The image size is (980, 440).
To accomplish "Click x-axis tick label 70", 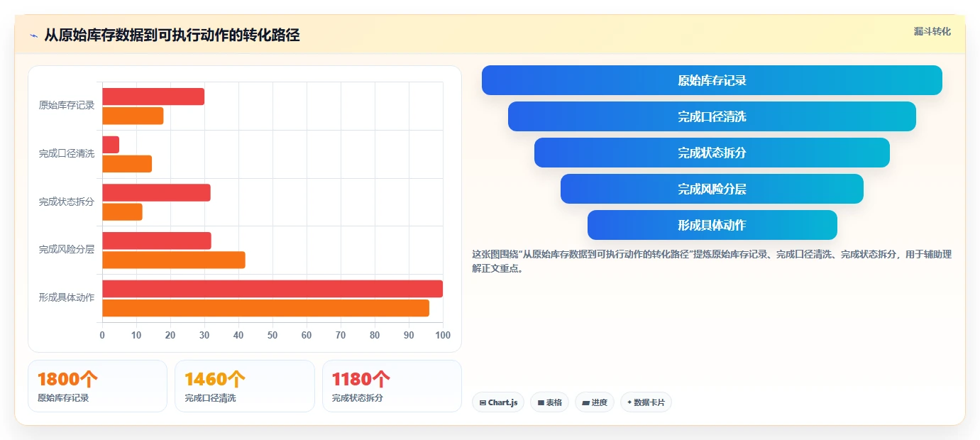I will [341, 335].
